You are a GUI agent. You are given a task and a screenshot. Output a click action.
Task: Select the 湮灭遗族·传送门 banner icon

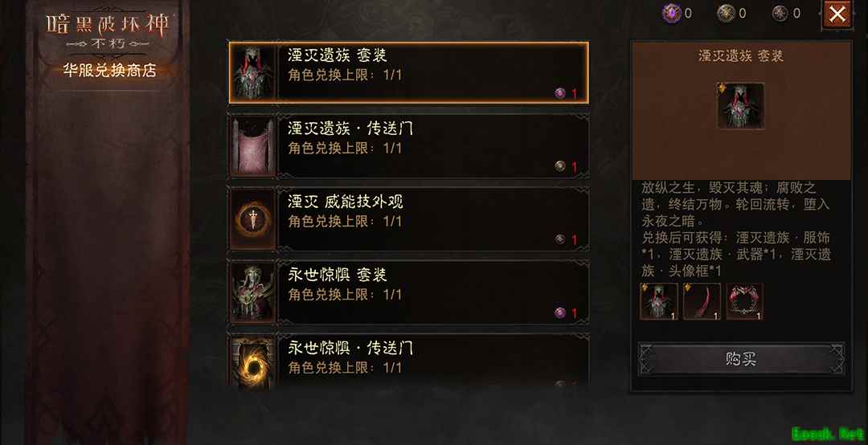(252, 147)
